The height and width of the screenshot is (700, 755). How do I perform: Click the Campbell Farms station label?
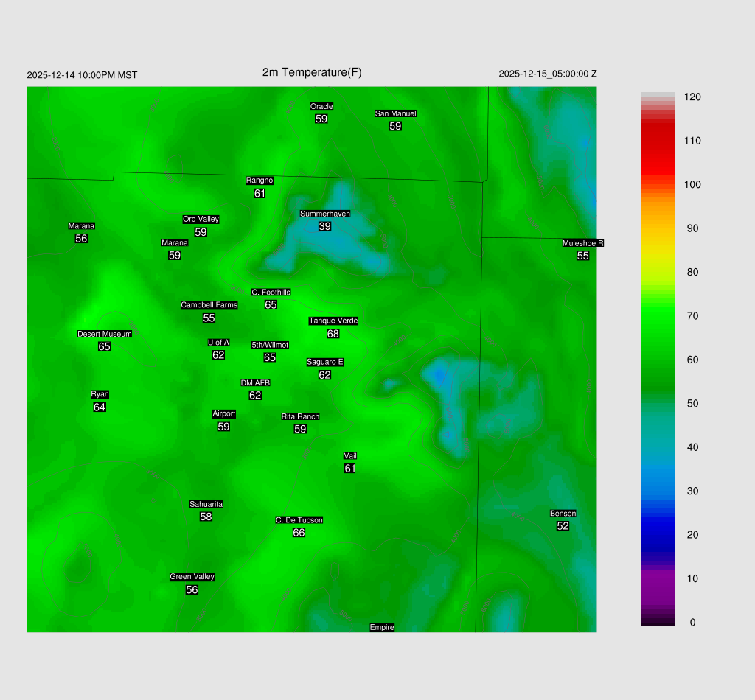[209, 305]
